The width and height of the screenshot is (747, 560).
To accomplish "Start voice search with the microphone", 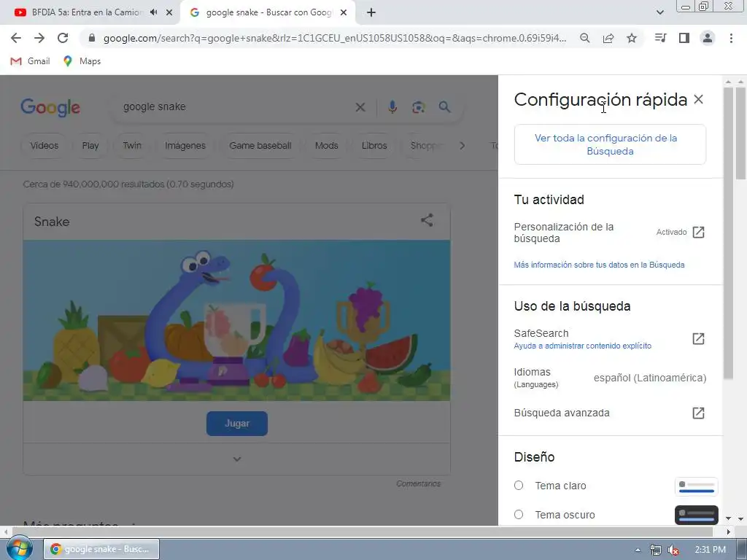I will (x=392, y=107).
